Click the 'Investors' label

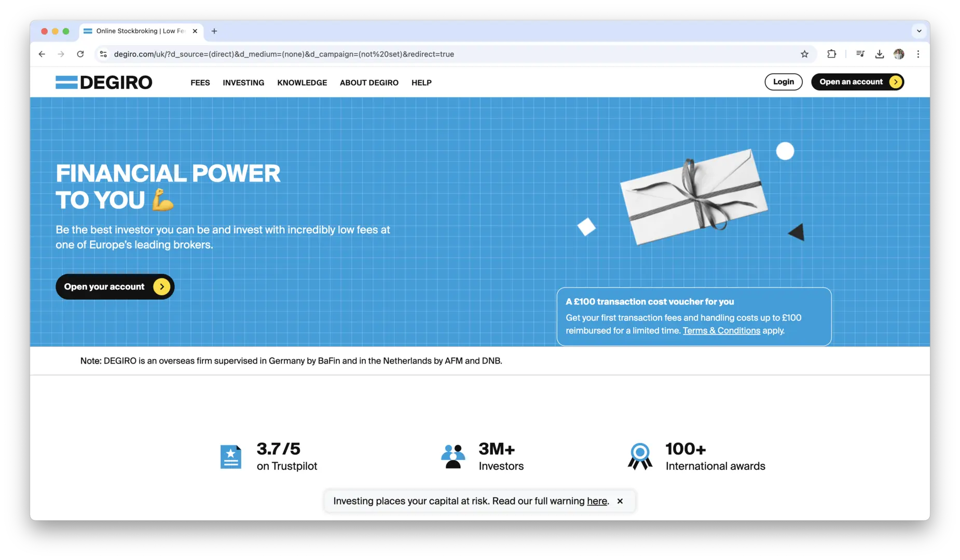501,466
